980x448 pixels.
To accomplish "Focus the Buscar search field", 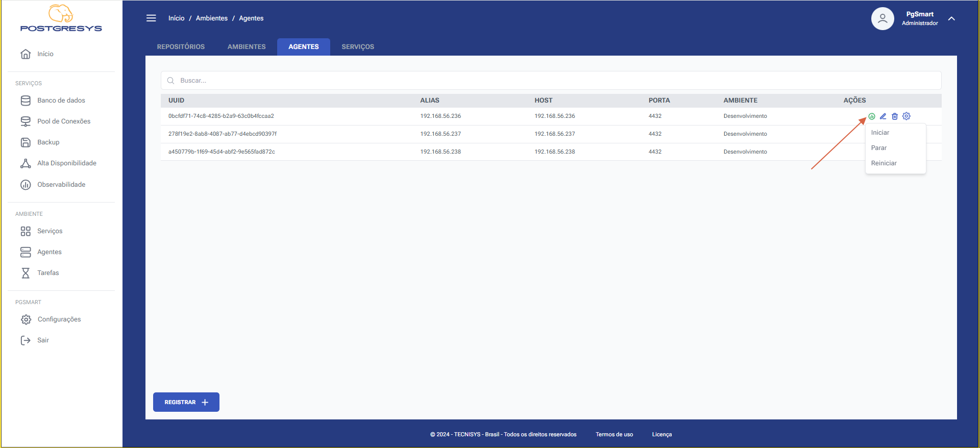I will pos(551,81).
